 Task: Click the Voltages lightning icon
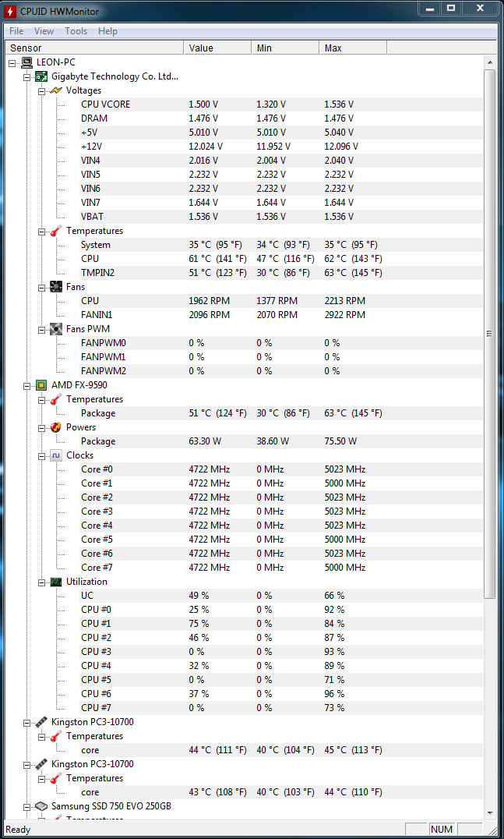click(x=56, y=90)
